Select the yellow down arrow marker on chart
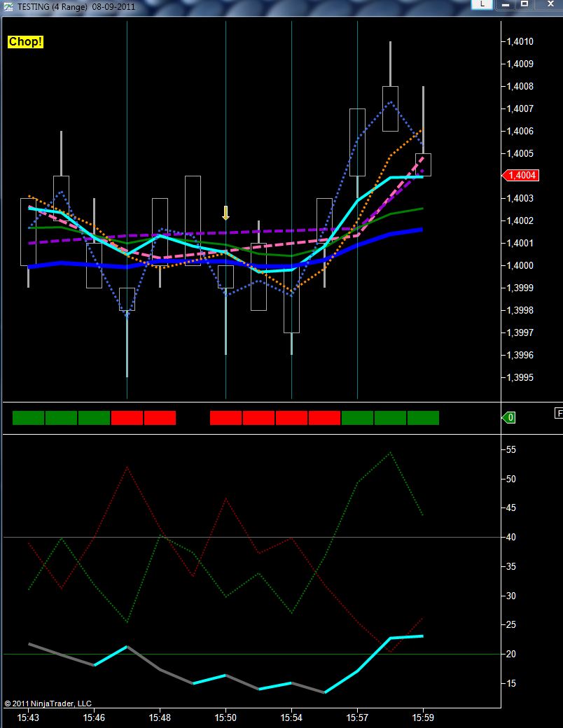Screen dimensions: 563x728 (x=225, y=213)
